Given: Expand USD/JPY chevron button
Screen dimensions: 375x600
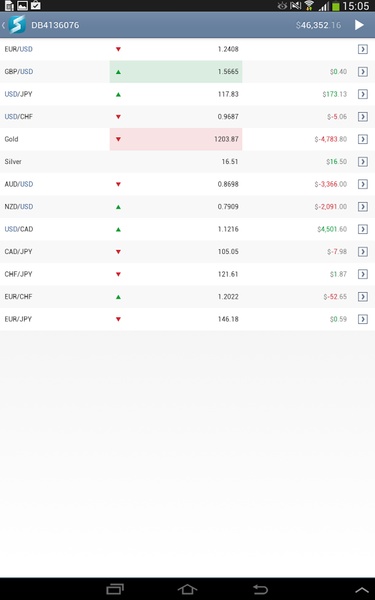Looking at the screenshot, I should (363, 94).
